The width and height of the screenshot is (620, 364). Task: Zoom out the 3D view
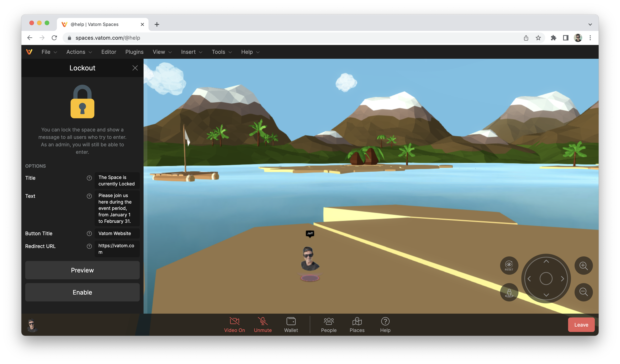584,292
